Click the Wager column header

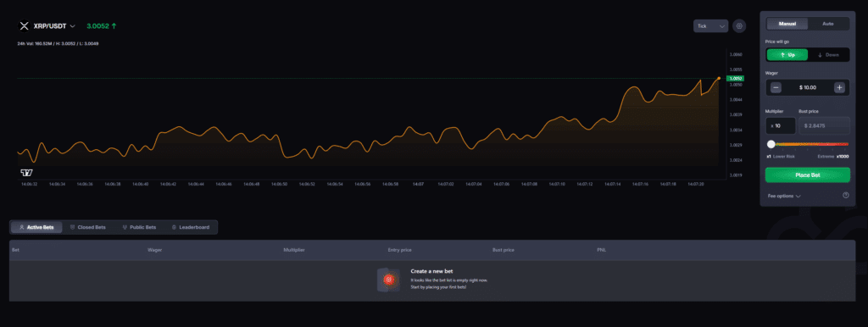point(154,250)
